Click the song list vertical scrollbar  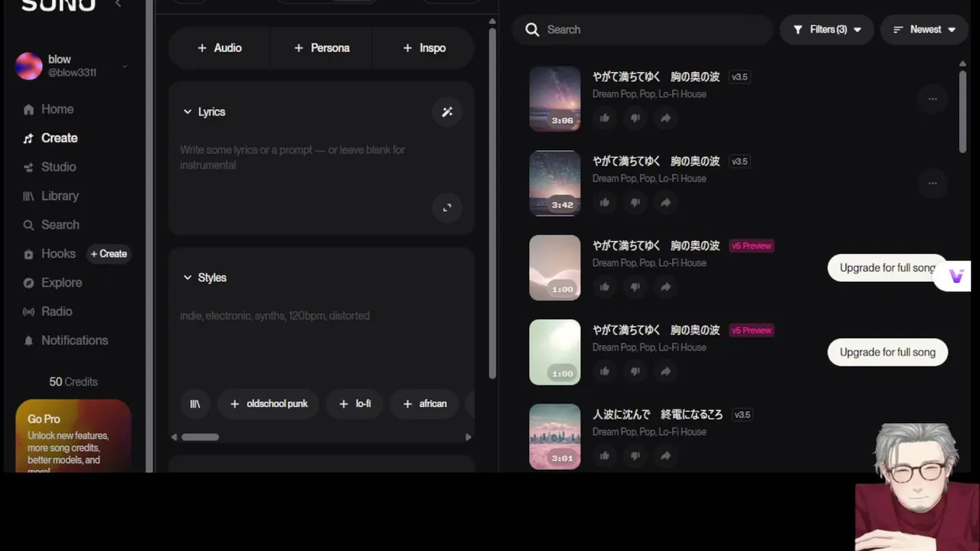pos(962,112)
